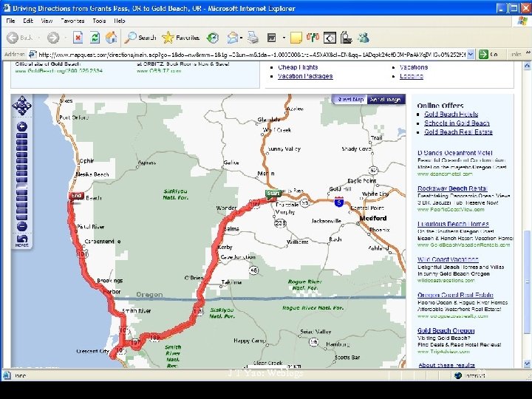Click the top segment of zoom scale
This screenshot has width=532, height=399.
click(x=22, y=136)
